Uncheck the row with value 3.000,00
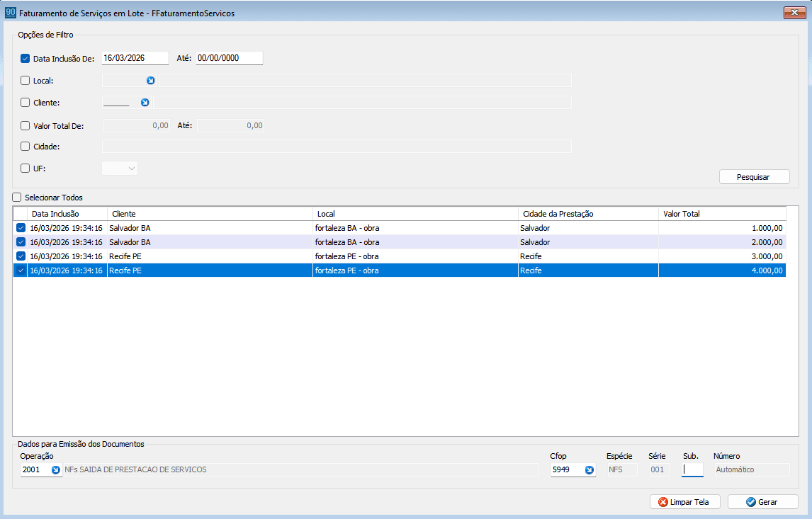 pos(21,256)
